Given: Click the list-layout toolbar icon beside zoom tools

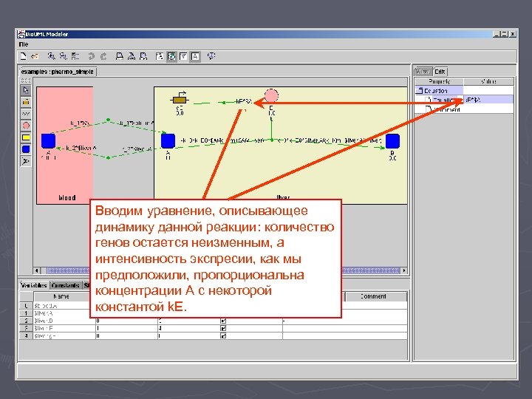Looking at the screenshot, I should point(75,56).
